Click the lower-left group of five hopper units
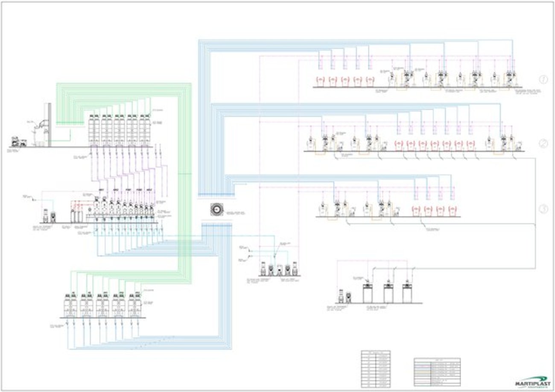 click(x=102, y=304)
